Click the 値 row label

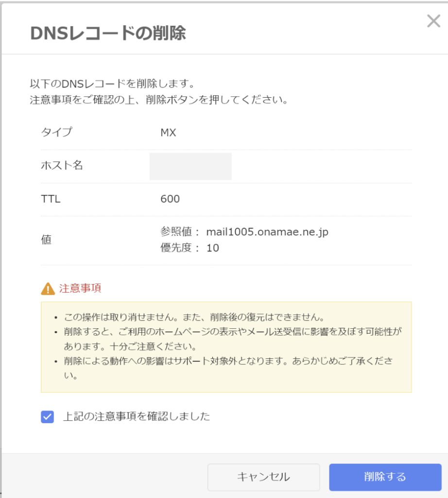(x=46, y=240)
